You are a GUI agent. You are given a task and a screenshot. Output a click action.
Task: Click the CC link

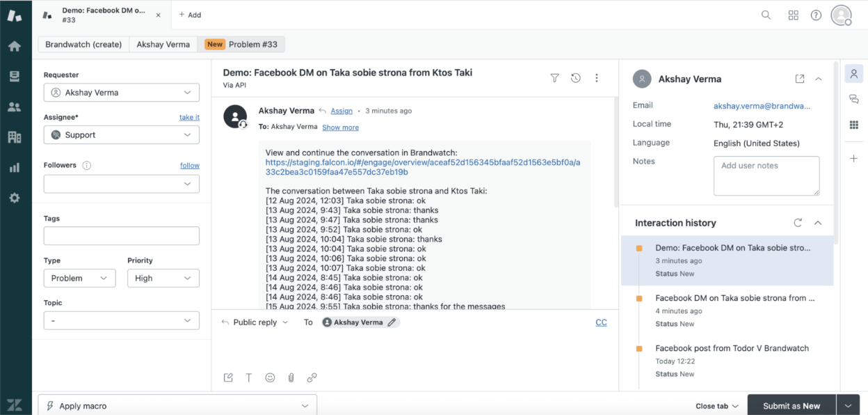[x=602, y=322]
